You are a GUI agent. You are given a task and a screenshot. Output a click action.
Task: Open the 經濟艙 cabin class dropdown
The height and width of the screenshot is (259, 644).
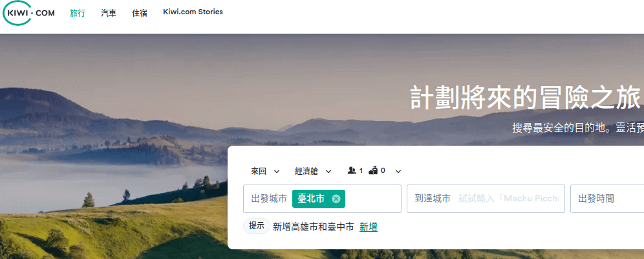[x=313, y=172]
